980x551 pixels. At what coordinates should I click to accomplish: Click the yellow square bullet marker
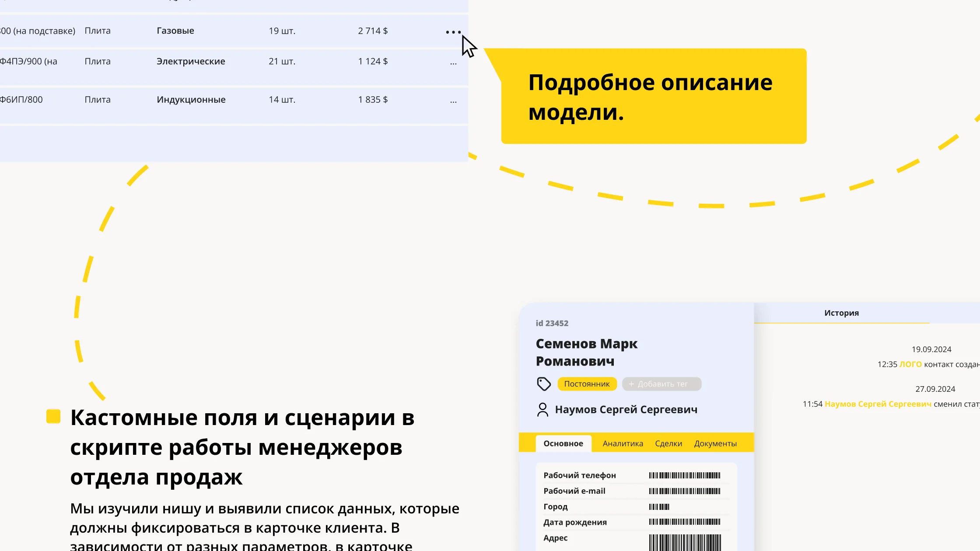53,416
